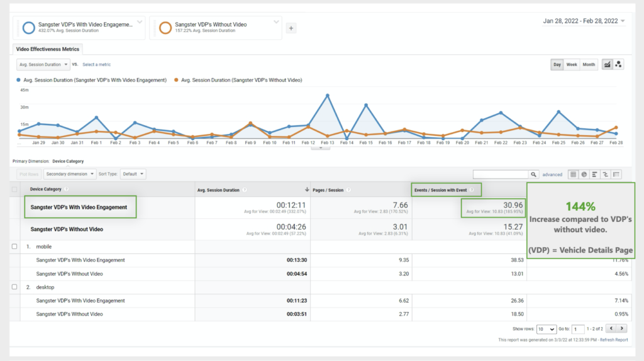Open Secondary dimension dropdown
The image size is (644, 361).
point(69,174)
